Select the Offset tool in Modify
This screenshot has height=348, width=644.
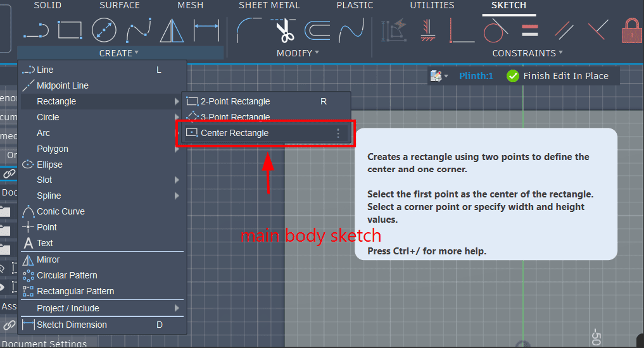pyautogui.click(x=317, y=31)
